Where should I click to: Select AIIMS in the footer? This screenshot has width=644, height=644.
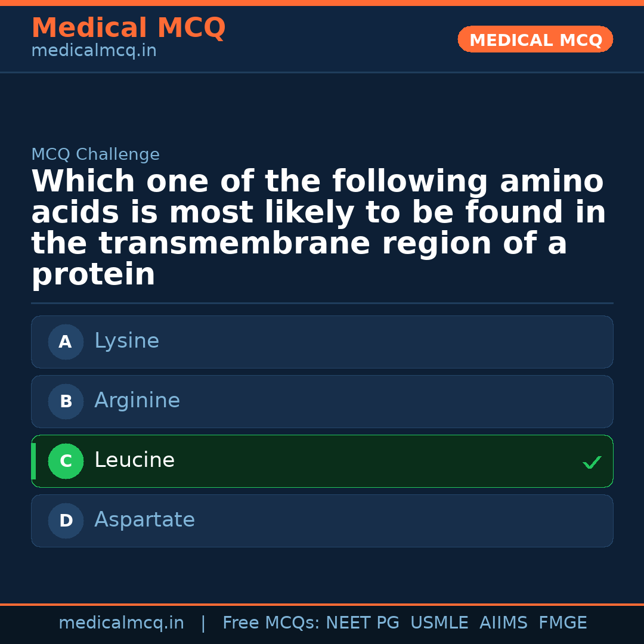(503, 623)
